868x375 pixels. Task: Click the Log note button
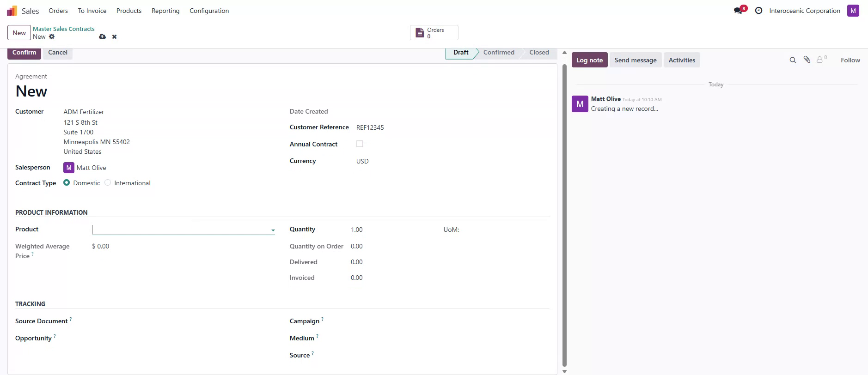point(589,60)
